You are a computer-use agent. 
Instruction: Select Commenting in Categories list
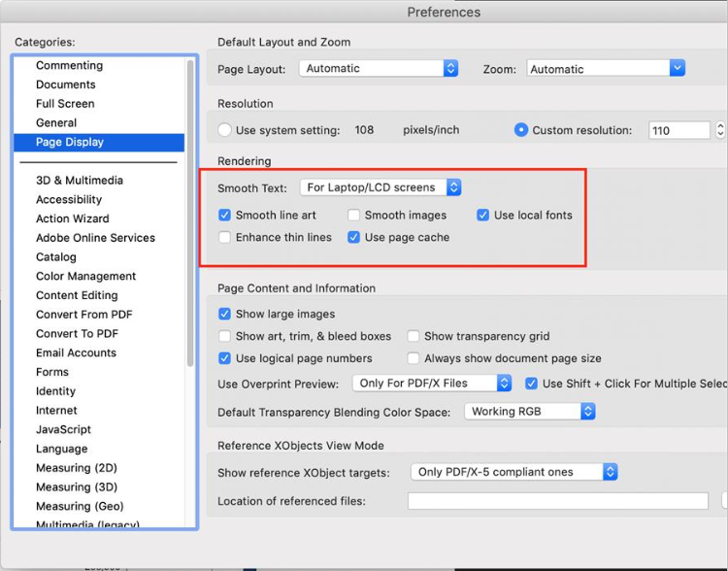point(69,65)
